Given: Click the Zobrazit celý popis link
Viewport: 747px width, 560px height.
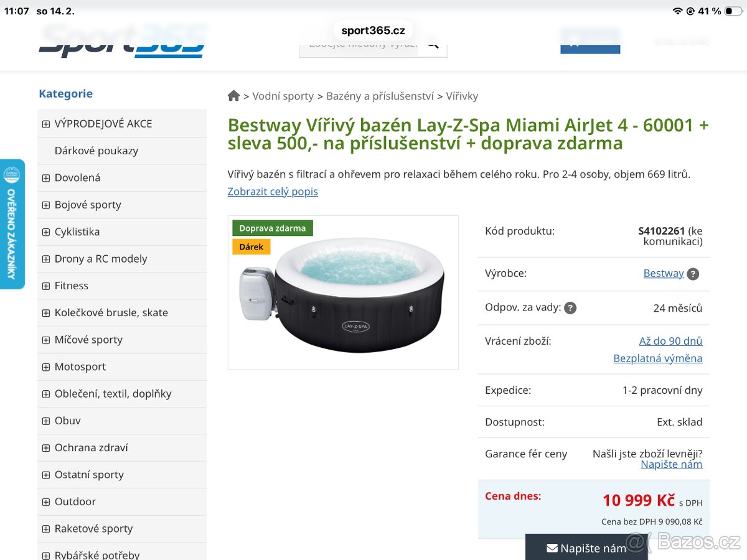Looking at the screenshot, I should click(273, 191).
